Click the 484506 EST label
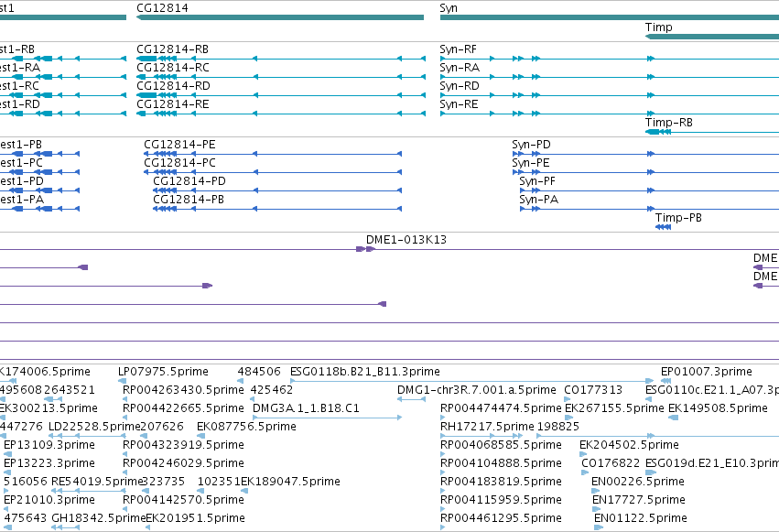779x532 pixels. coord(259,372)
